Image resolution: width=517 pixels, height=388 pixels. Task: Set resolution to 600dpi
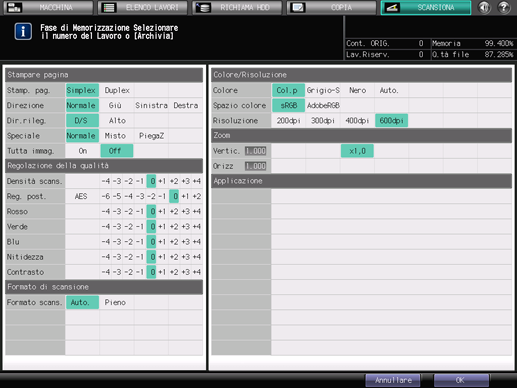391,121
